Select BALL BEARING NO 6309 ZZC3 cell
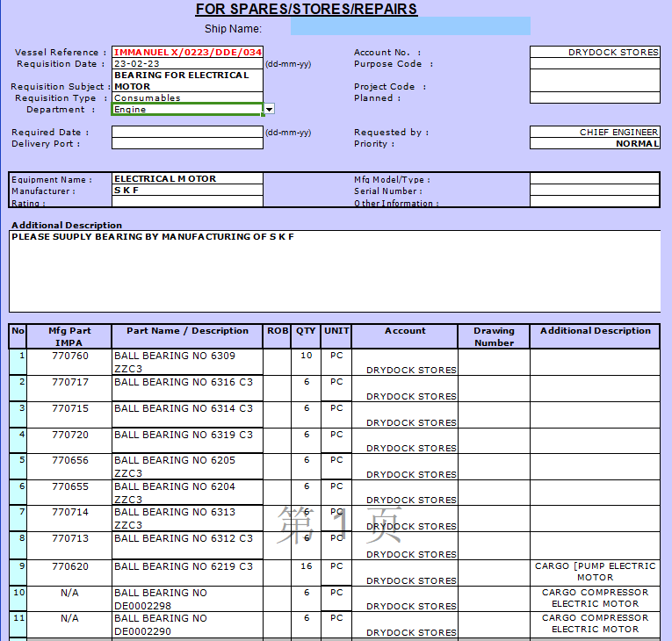Viewport: 672px width, 641px height. click(x=187, y=362)
